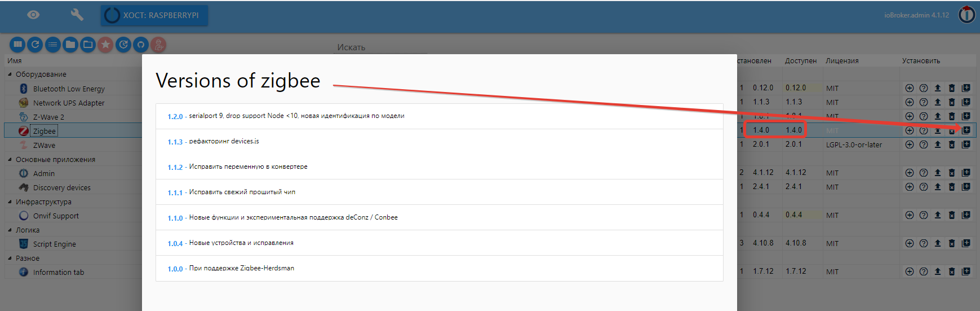This screenshot has width=980, height=311.
Task: Click check for updates clock-arrow button
Action: click(123, 44)
